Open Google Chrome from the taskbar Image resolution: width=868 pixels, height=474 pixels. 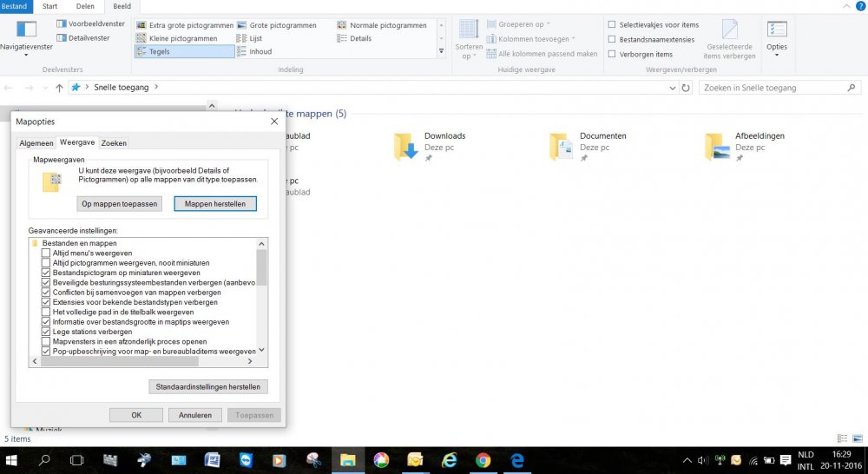483,460
